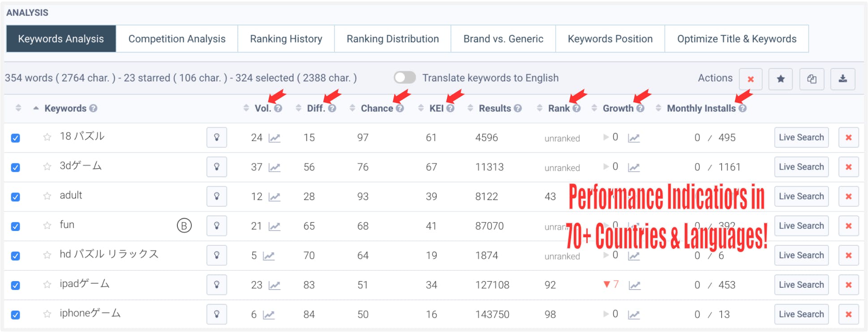The height and width of the screenshot is (333, 868).
Task: Download keywords using the download icon
Action: [x=842, y=79]
